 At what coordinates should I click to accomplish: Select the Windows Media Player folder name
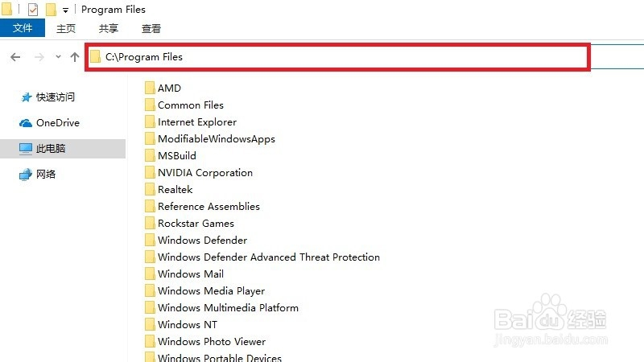click(x=212, y=291)
